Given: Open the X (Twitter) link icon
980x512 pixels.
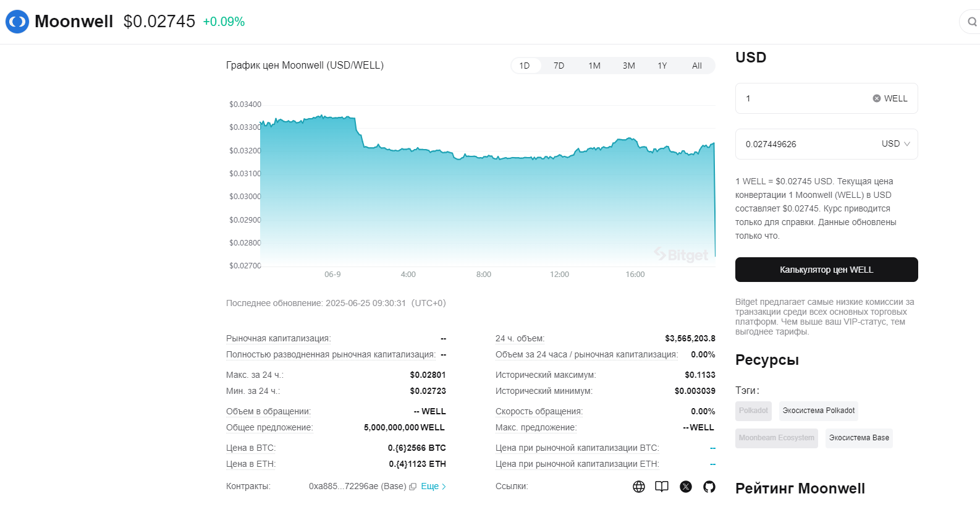Looking at the screenshot, I should pos(686,487).
